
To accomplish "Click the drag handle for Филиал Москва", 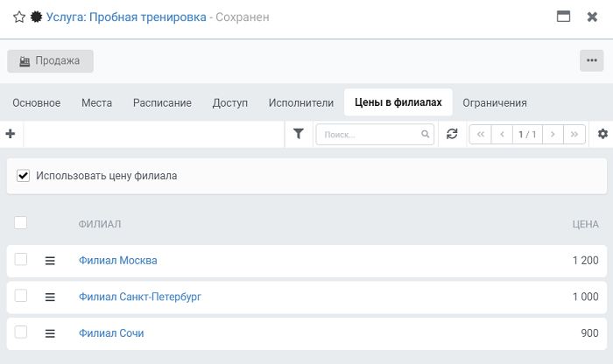I will click(x=50, y=261).
